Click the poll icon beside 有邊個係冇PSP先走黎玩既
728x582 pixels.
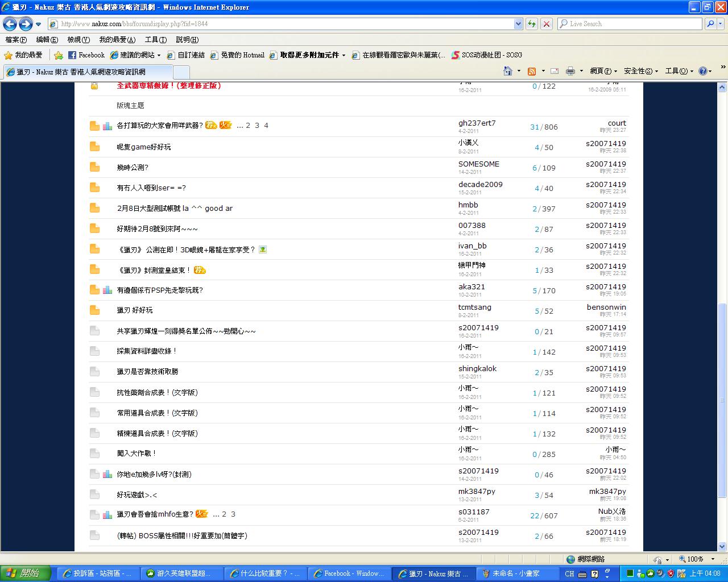coord(107,290)
